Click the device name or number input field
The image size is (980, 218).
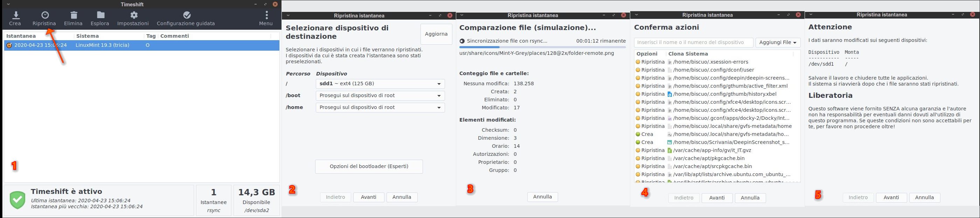(694, 43)
